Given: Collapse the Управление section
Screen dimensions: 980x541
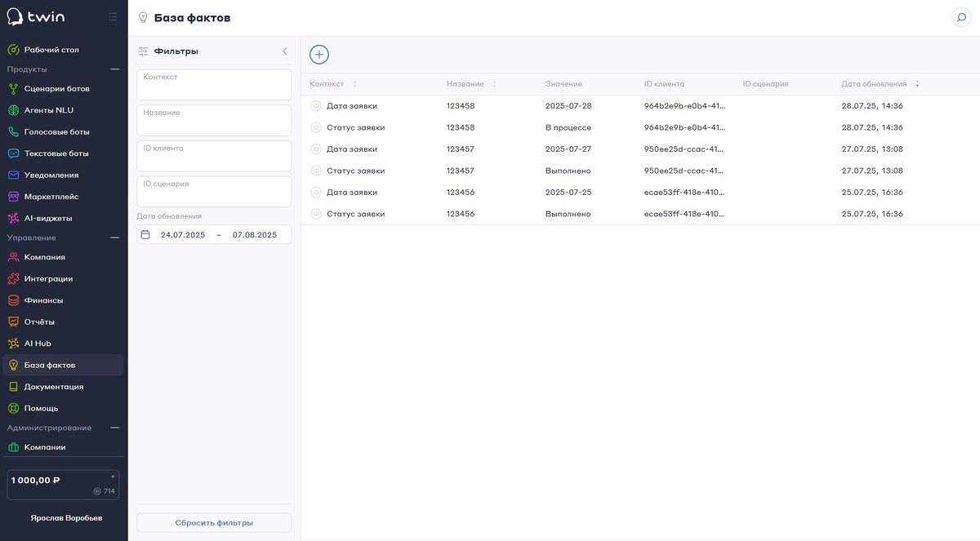Looking at the screenshot, I should 115,237.
